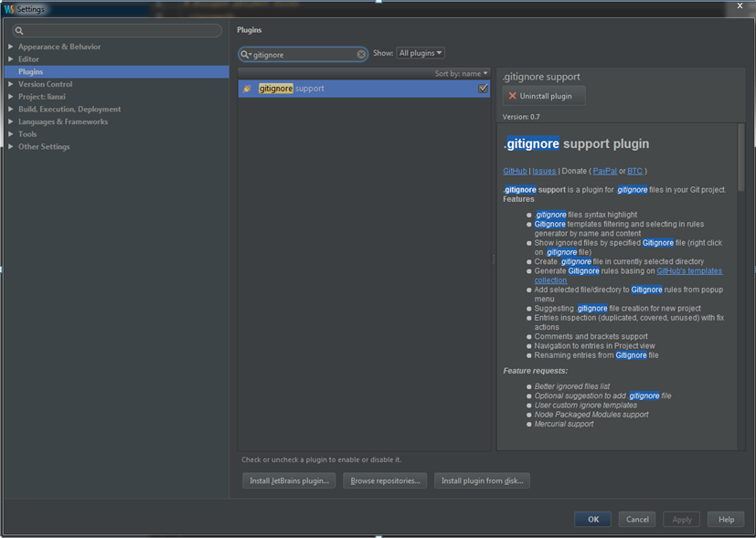Expand Build, Execution, Deployment node

11,110
